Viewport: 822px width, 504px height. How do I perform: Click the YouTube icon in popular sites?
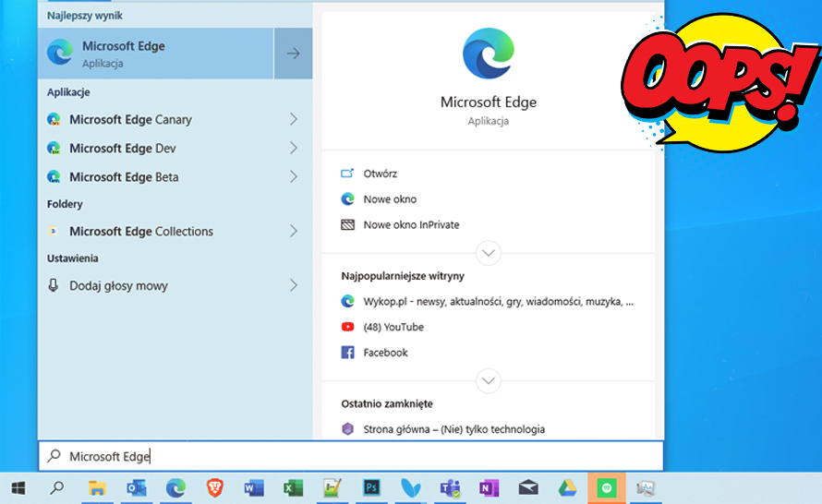347,327
